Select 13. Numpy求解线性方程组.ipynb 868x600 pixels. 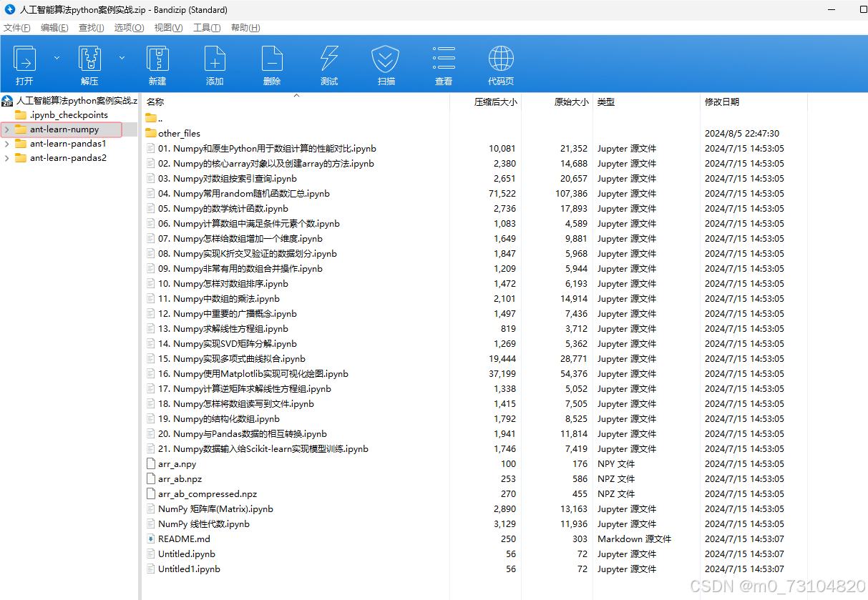pos(223,329)
